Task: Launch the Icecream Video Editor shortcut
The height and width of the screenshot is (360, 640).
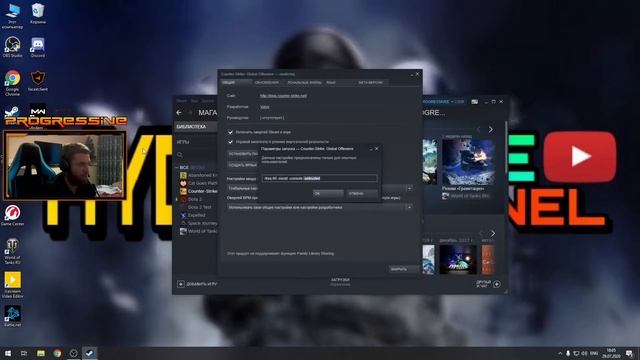Action: point(12,285)
